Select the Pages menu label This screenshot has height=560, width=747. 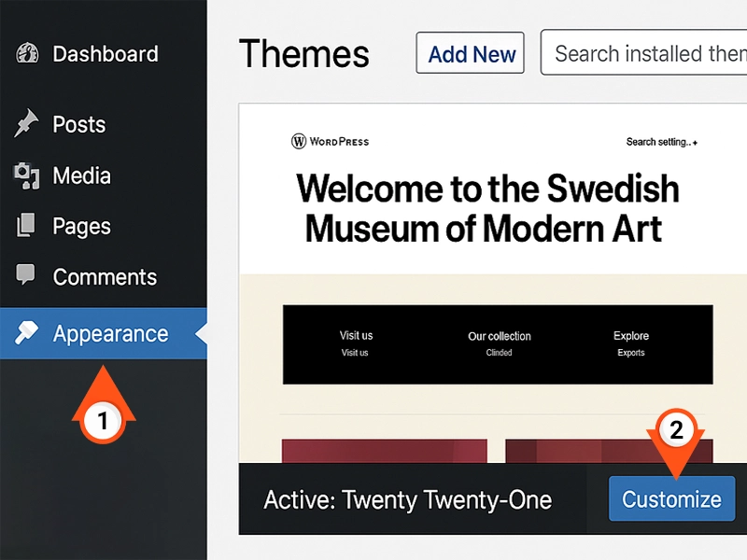pos(82,226)
